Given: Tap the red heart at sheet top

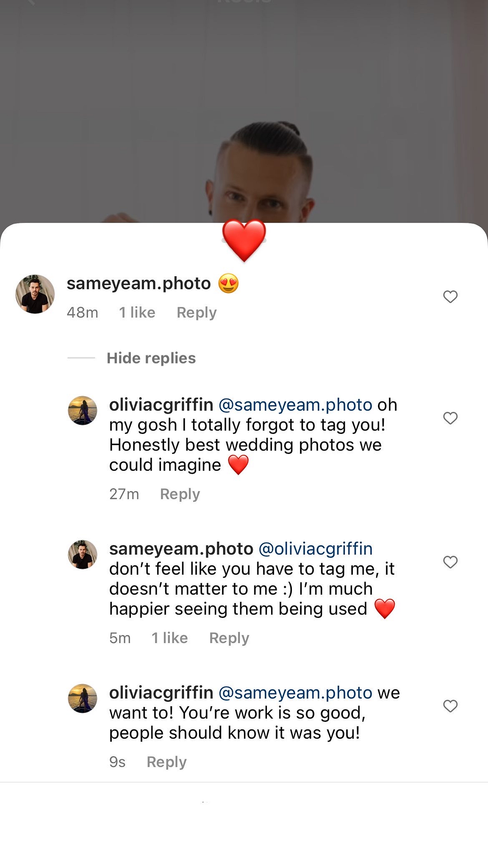Looking at the screenshot, I should pos(244,240).
